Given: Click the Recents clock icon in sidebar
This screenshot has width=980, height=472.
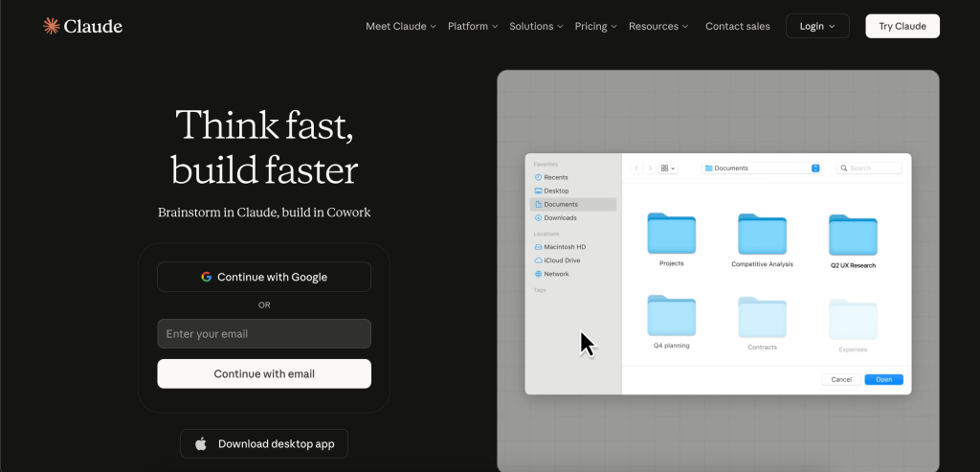Looking at the screenshot, I should click(x=538, y=177).
